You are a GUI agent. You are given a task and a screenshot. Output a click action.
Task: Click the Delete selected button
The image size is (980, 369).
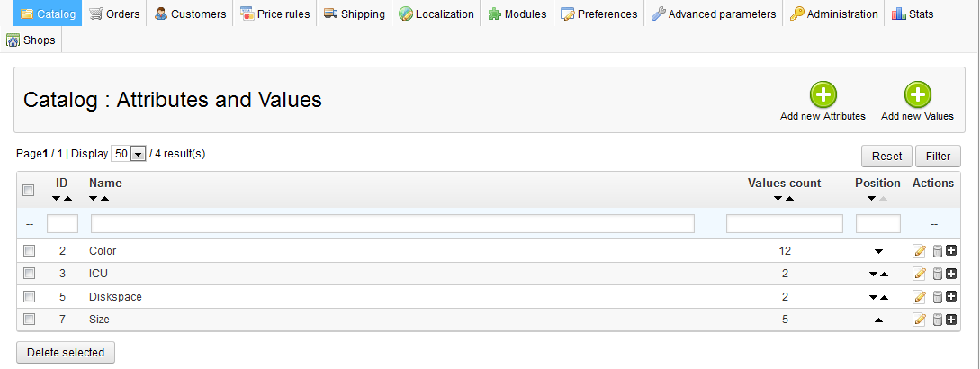click(66, 352)
